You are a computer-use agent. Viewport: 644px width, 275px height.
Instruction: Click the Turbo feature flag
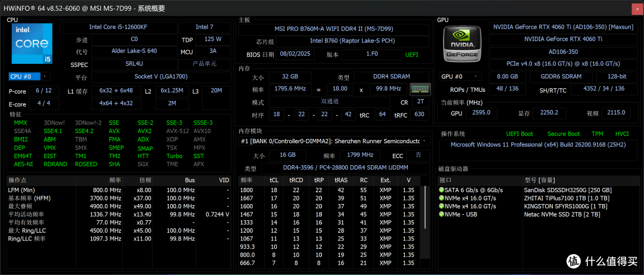(x=174, y=156)
